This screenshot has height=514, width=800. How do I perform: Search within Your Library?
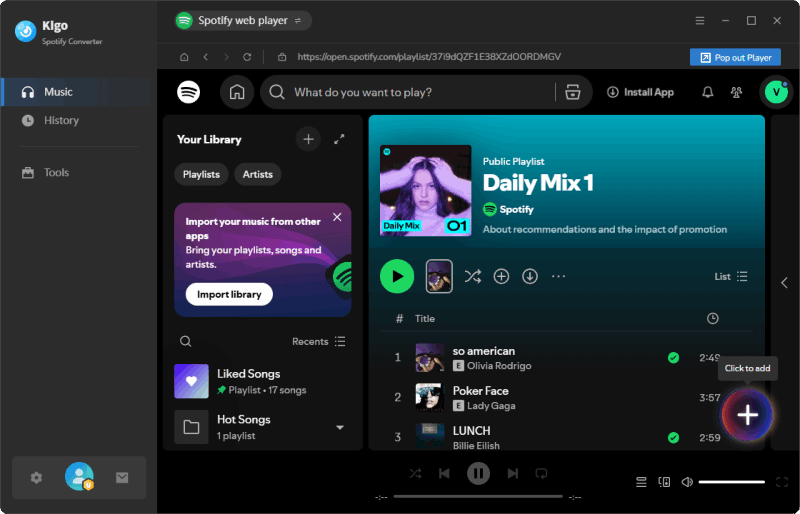point(186,341)
